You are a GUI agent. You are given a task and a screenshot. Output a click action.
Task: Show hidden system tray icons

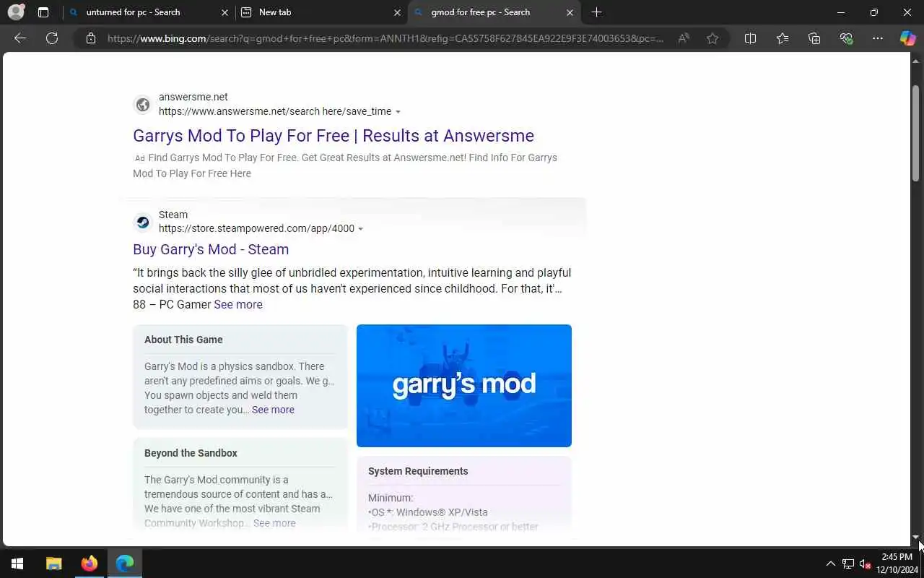click(830, 564)
